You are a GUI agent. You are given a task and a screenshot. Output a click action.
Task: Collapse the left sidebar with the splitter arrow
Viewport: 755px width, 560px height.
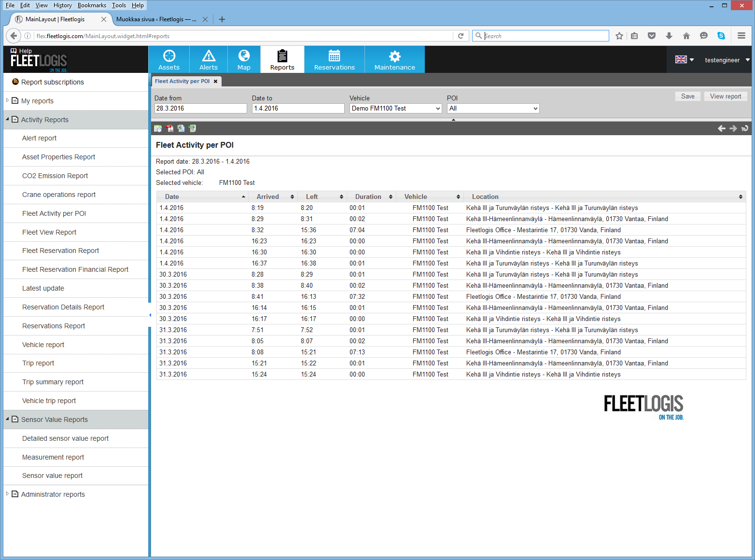click(x=150, y=315)
